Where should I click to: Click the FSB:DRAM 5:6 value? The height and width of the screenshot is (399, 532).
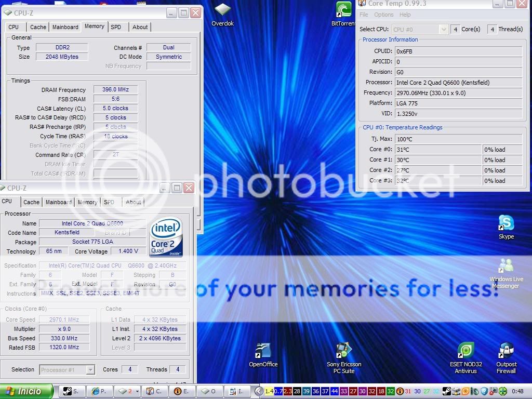[x=116, y=99]
